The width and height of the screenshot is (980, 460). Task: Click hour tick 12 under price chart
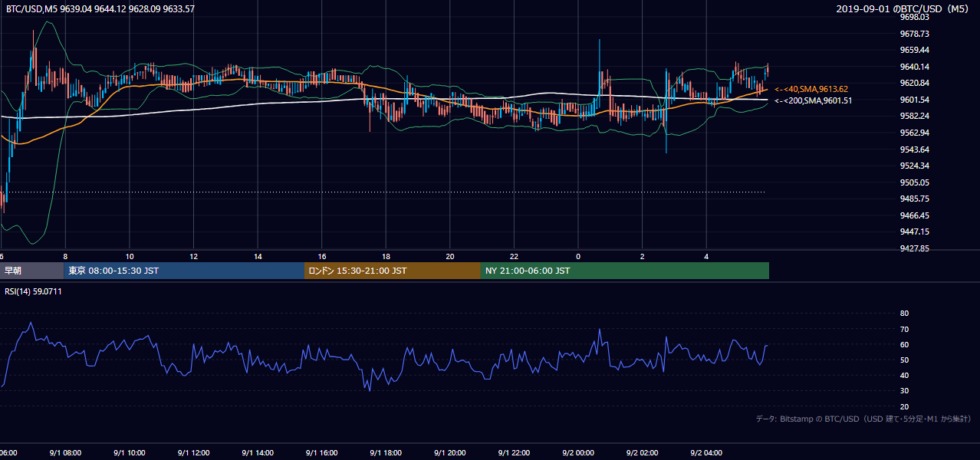click(x=194, y=257)
